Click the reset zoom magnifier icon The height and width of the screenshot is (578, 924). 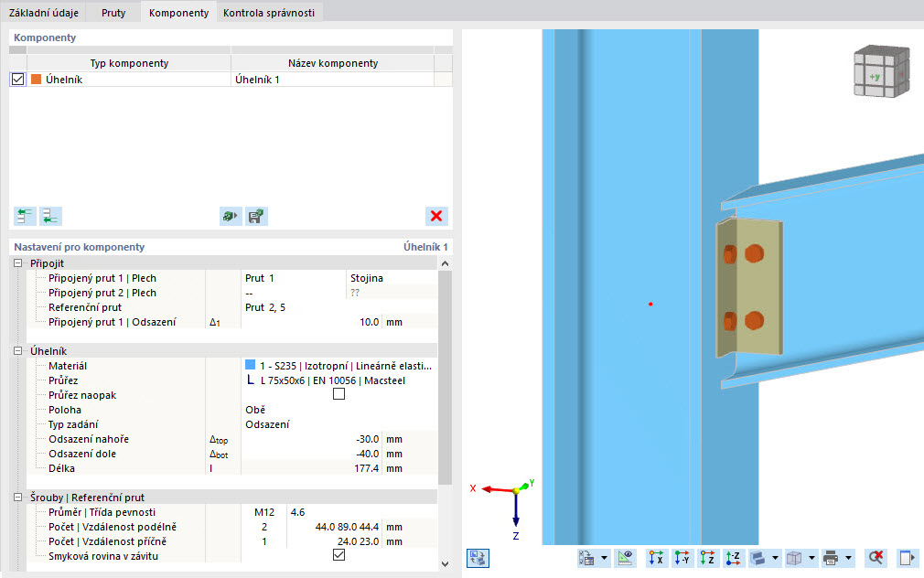(876, 557)
